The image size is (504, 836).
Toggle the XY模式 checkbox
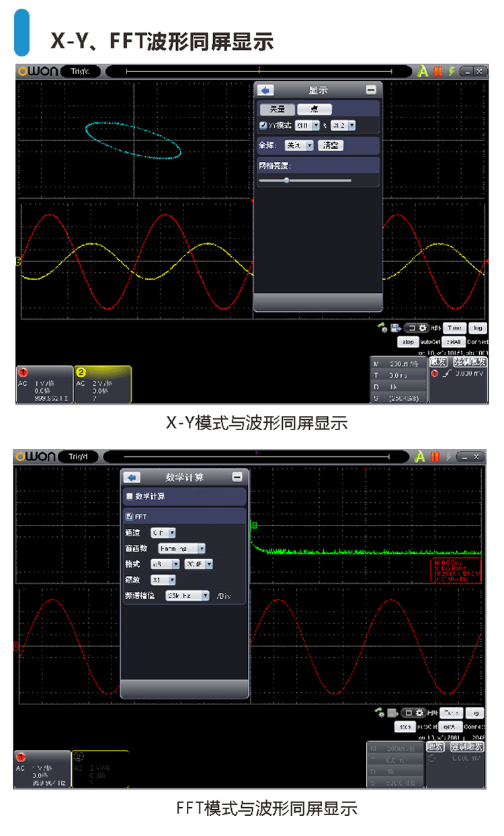pos(263,125)
